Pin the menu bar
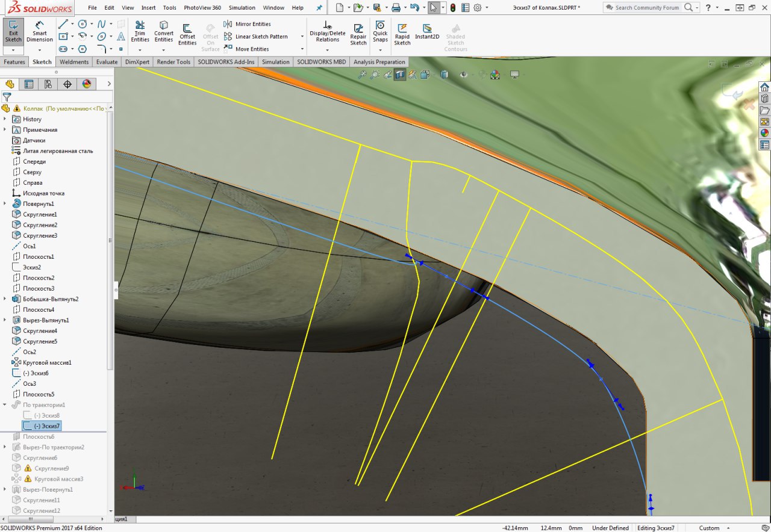This screenshot has height=532, width=771. [319, 8]
